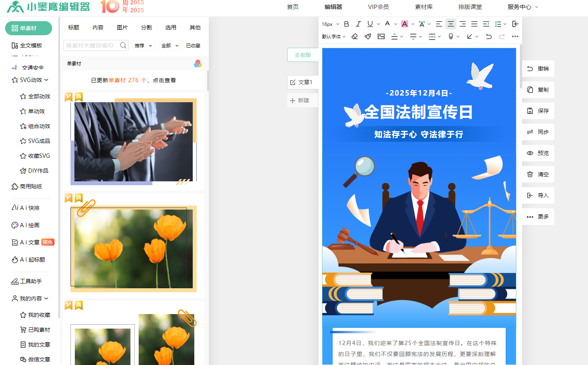Image resolution: width=588 pixels, height=365 pixels.
Task: Click the insert image toolbar icon
Action: point(381,36)
